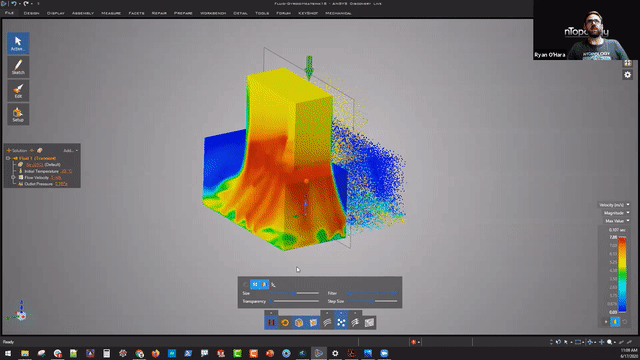Switch to the Design tab

point(31,13)
